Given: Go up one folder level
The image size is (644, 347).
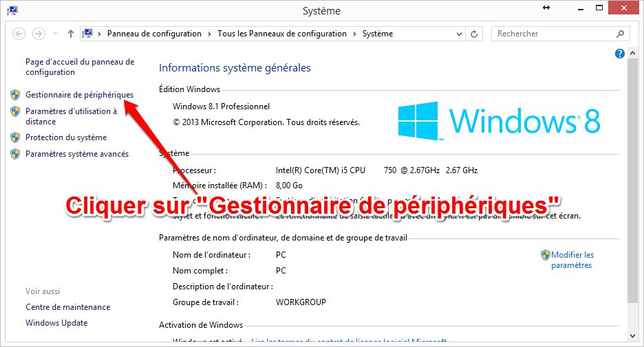Looking at the screenshot, I should pos(71,34).
